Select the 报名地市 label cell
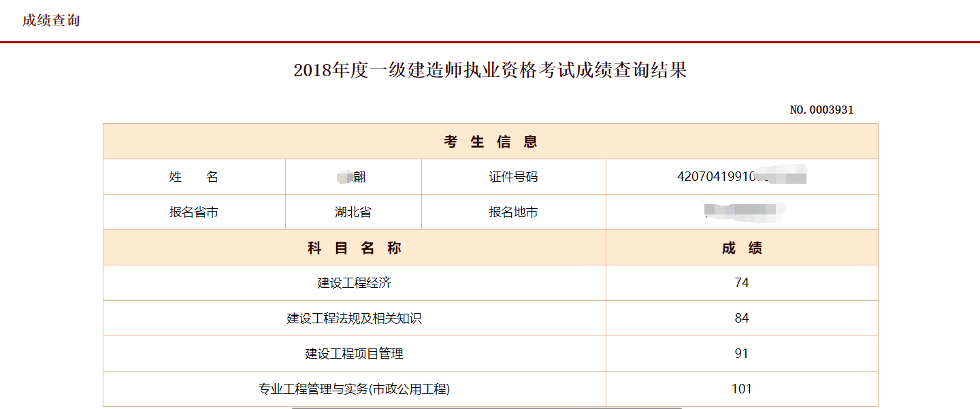The height and width of the screenshot is (409, 980). 513,212
